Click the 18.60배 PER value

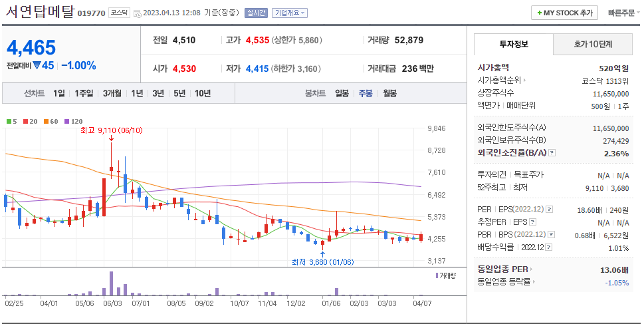coord(590,210)
